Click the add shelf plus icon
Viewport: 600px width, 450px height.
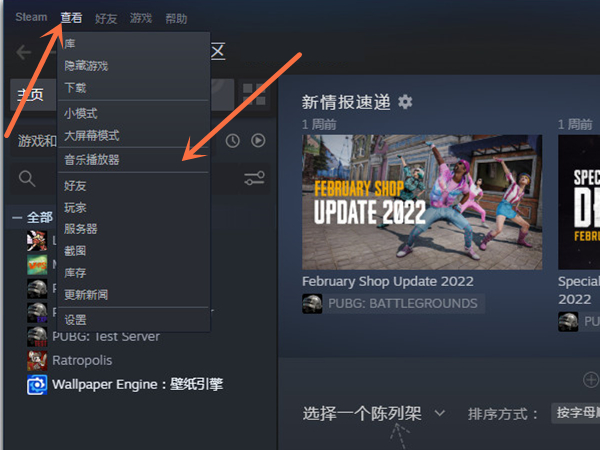pos(590,379)
